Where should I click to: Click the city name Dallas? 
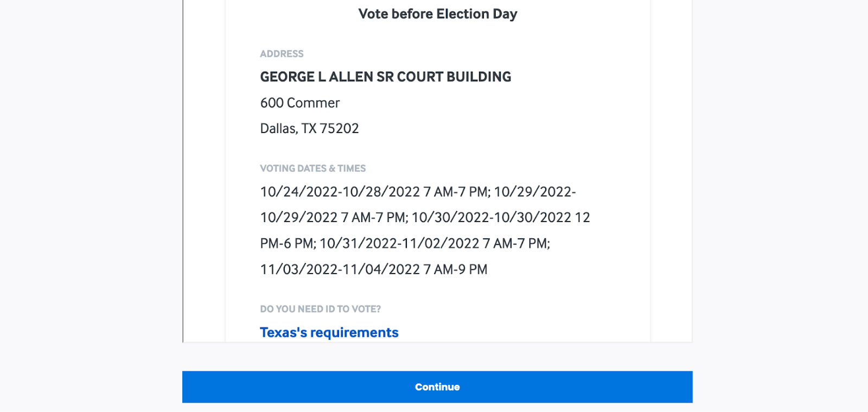pos(278,129)
